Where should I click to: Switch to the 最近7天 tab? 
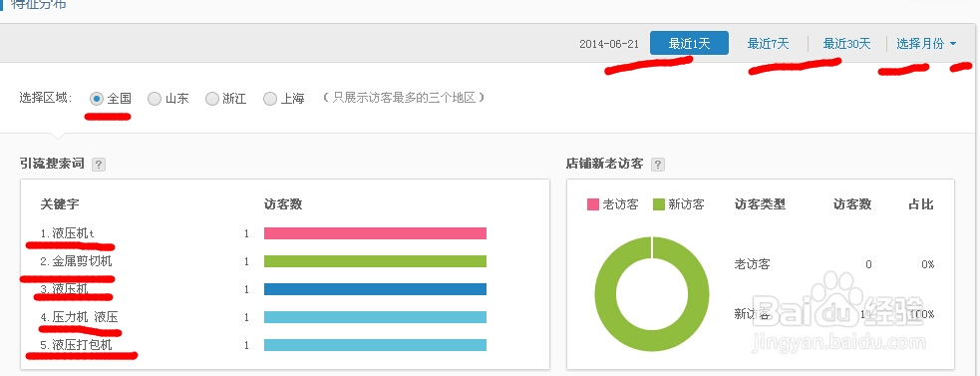pos(768,44)
